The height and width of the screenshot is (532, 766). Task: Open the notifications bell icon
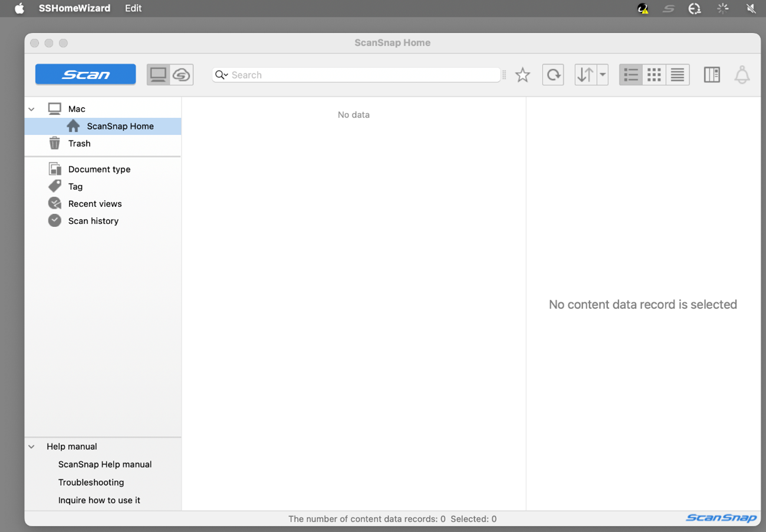[742, 75]
